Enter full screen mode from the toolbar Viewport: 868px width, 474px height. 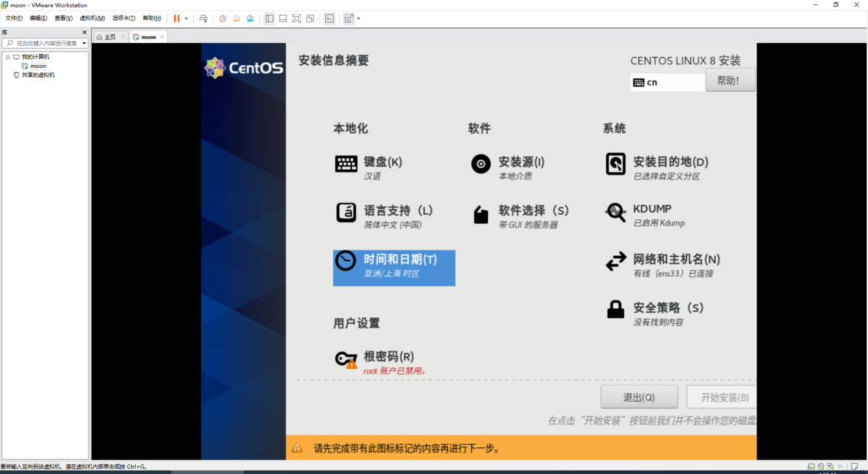(x=297, y=18)
